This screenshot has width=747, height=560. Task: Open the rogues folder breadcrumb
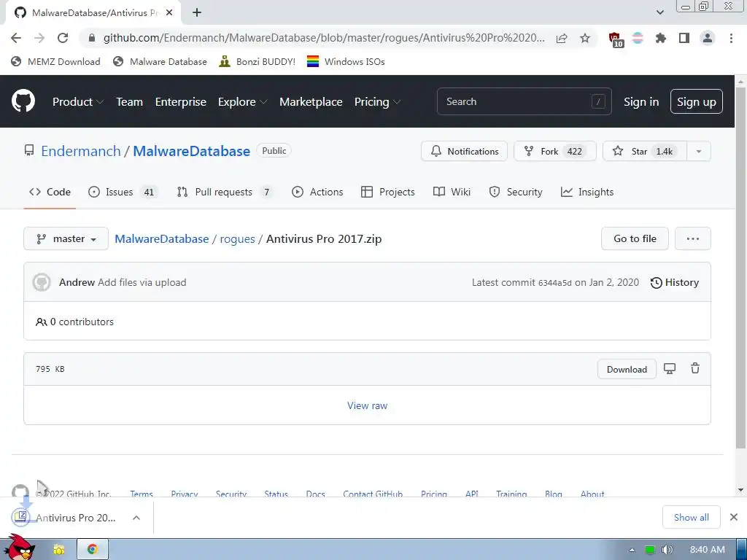[237, 238]
